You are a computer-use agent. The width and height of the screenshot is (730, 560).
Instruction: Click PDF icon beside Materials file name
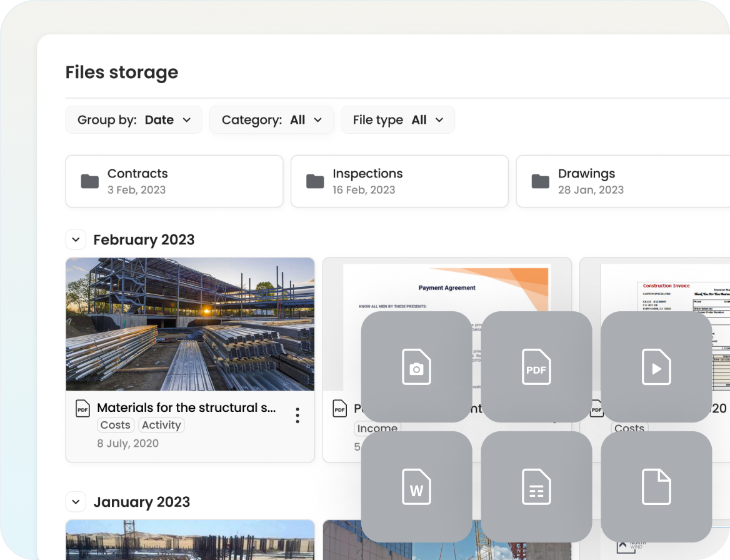[x=83, y=408]
